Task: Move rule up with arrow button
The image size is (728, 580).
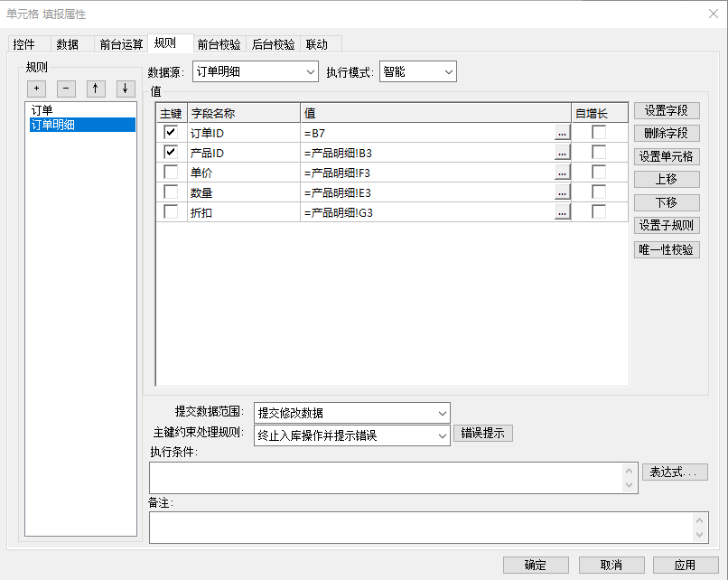Action: [96, 89]
